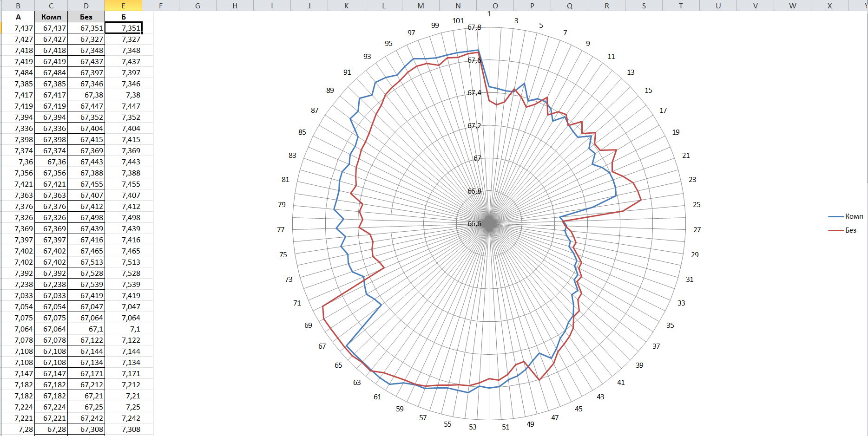Click the cell showing 7,033
Image resolution: width=868 pixels, height=436 pixels.
click(18, 295)
